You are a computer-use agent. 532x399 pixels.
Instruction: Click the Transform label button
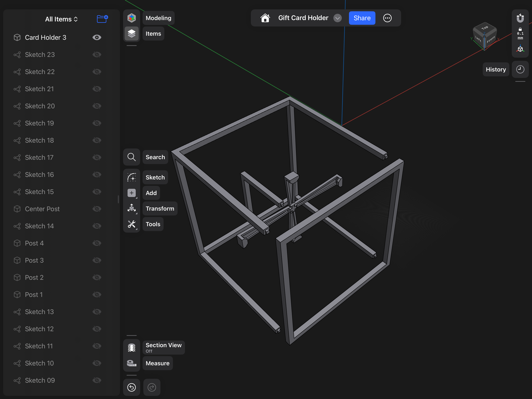pos(160,208)
